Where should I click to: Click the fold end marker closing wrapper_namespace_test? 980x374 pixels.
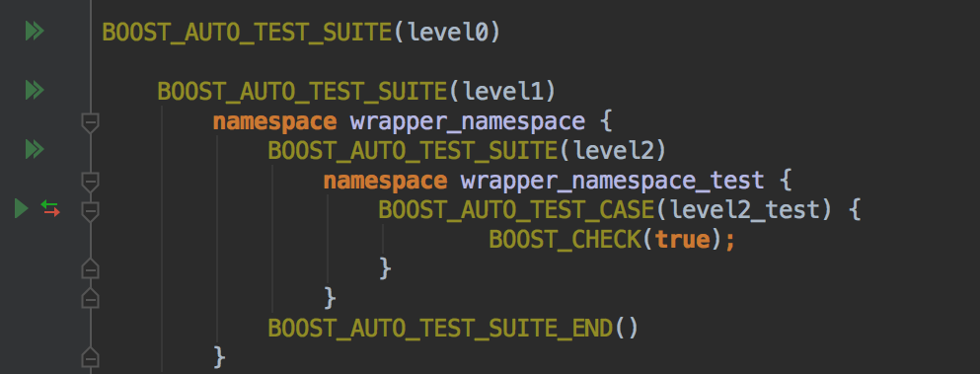click(x=91, y=298)
